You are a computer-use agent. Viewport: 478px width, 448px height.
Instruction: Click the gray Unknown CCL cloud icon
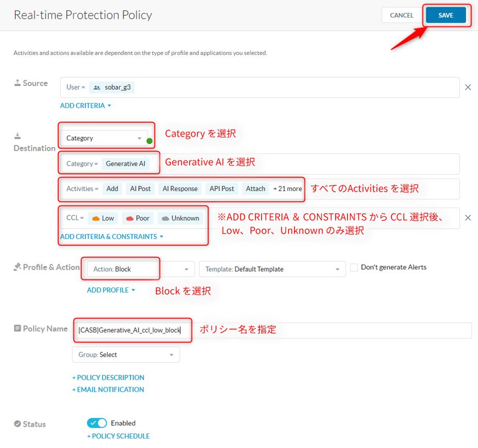(165, 219)
